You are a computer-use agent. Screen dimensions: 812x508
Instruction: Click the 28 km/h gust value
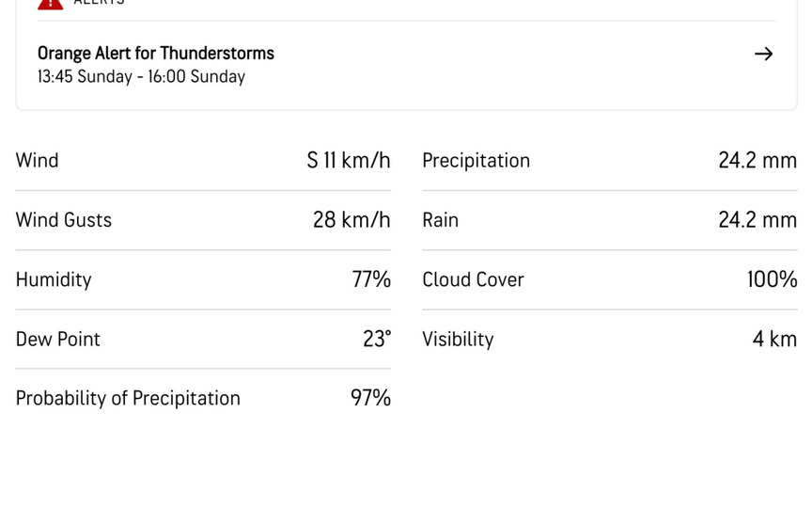[351, 220]
